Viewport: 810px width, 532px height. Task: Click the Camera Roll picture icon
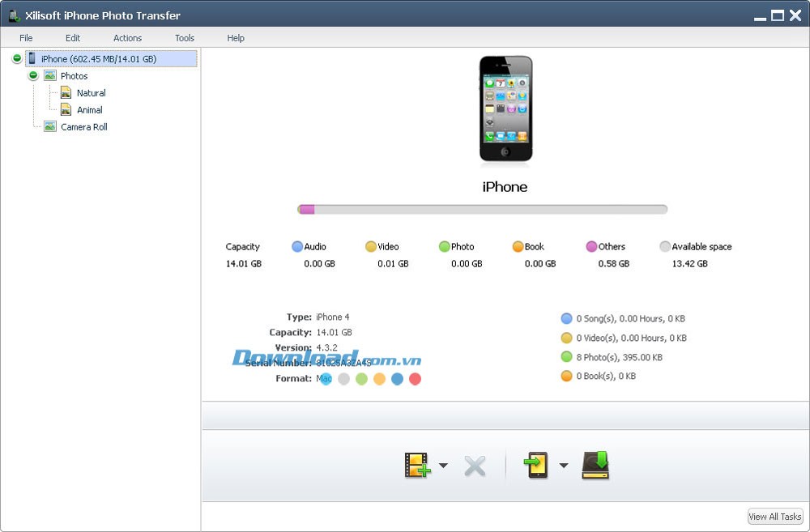click(50, 127)
